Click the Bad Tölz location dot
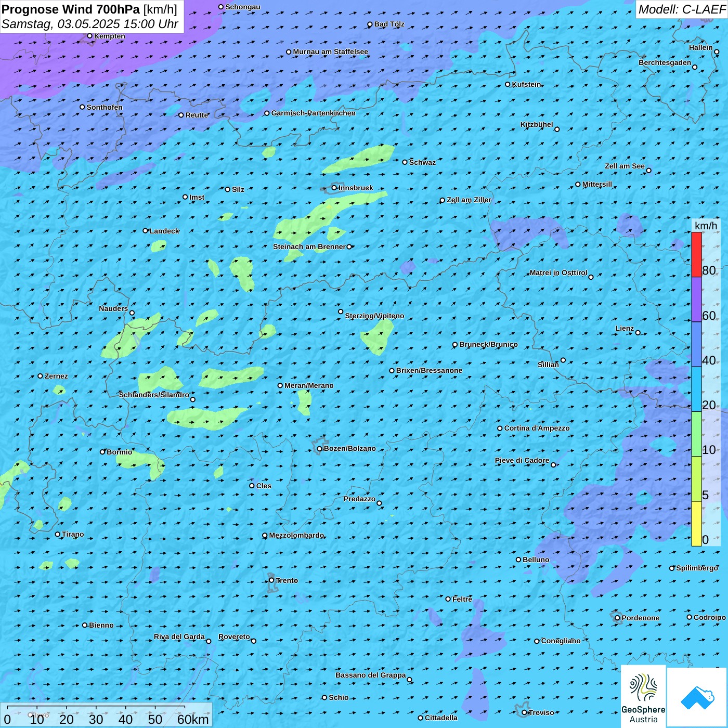The height and width of the screenshot is (728, 728). (370, 24)
